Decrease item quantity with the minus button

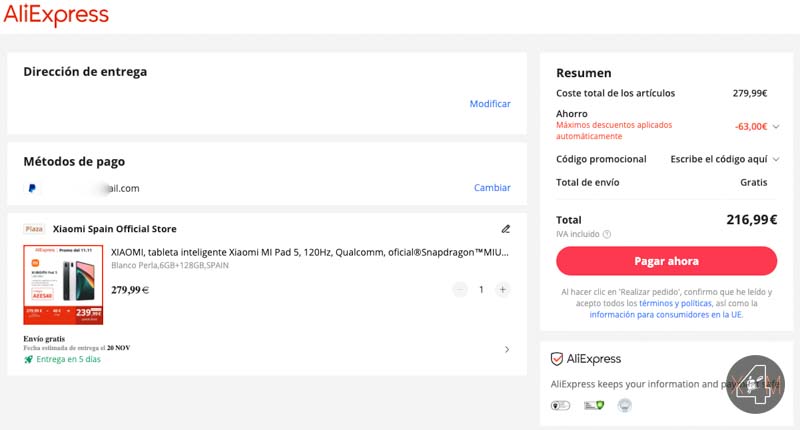pos(460,290)
